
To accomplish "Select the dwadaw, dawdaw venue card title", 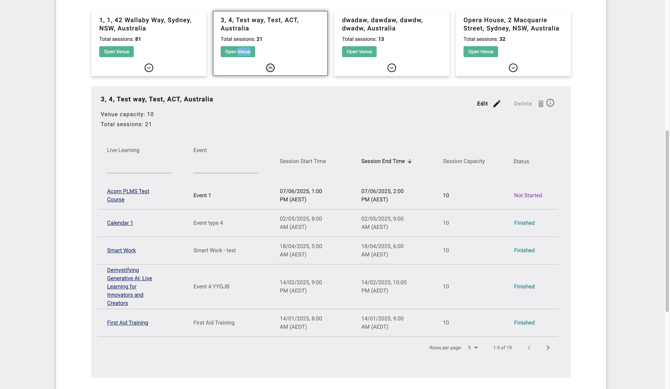I will coord(382,24).
